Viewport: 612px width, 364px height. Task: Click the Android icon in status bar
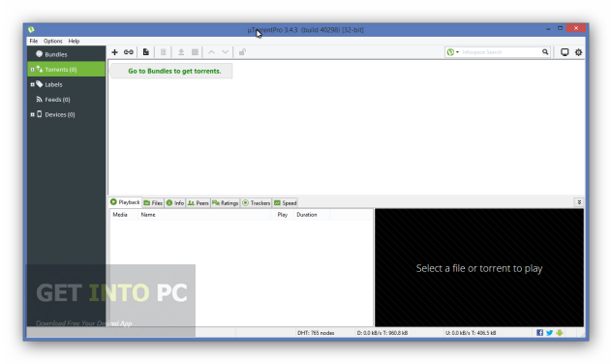560,333
